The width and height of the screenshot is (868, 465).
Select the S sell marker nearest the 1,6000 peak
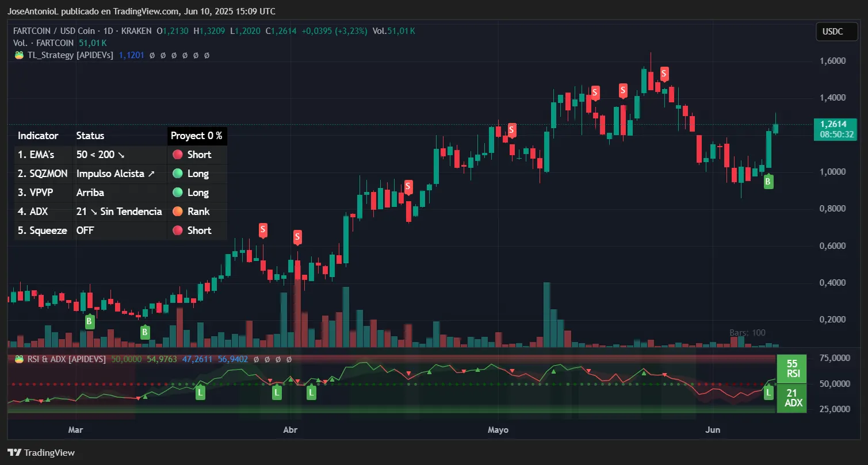click(664, 74)
